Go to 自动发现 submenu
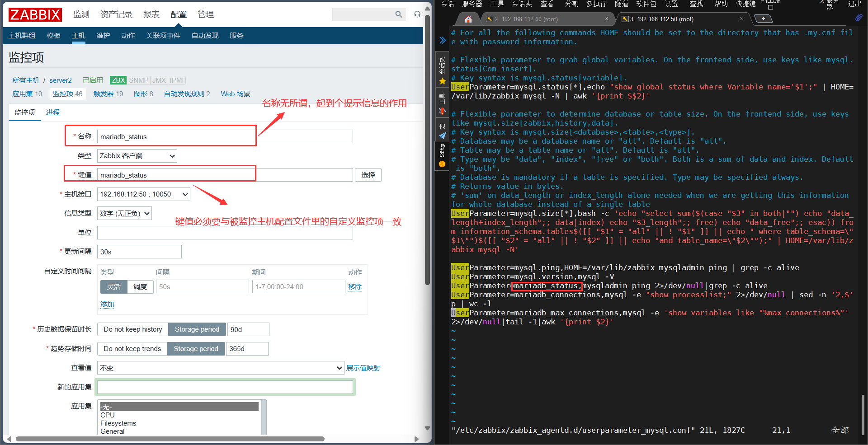 pyautogui.click(x=205, y=36)
